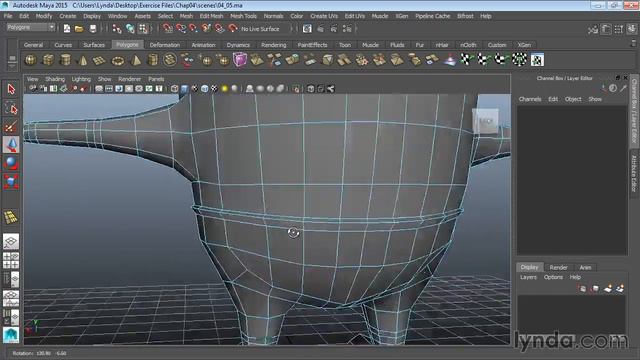
Task: Open the Channels menu in Channel Box
Action: [530, 99]
